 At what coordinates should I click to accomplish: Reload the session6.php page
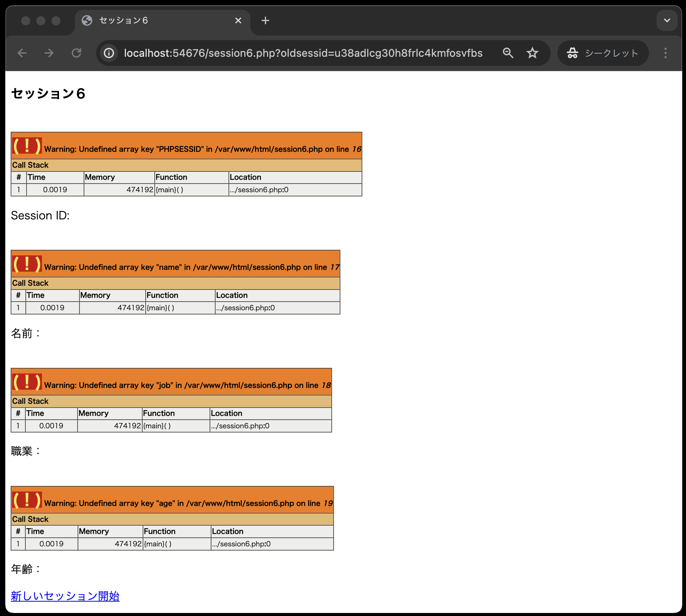pos(77,53)
